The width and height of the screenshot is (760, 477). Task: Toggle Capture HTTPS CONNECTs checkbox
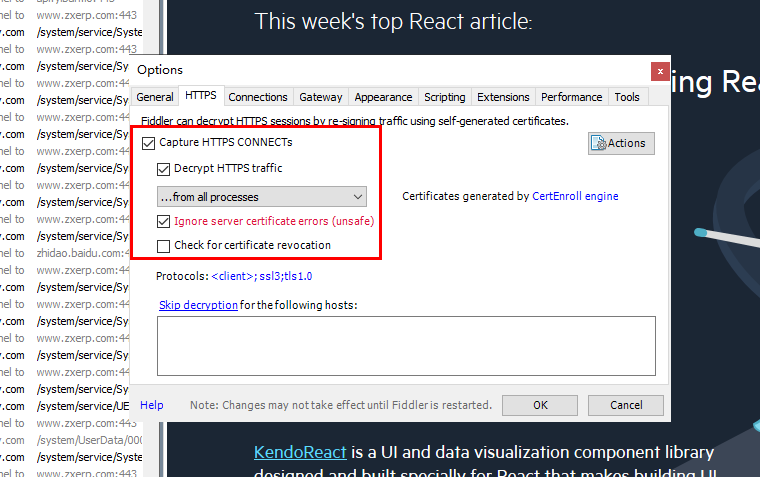pyautogui.click(x=149, y=143)
